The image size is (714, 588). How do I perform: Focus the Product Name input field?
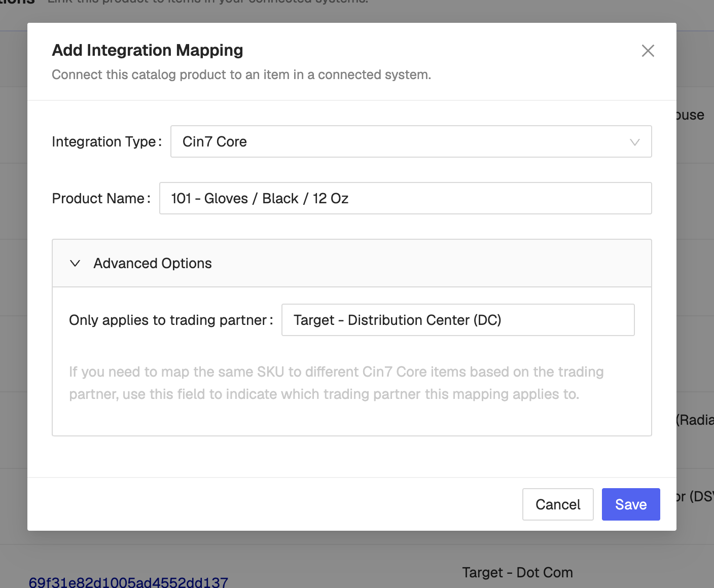(405, 198)
